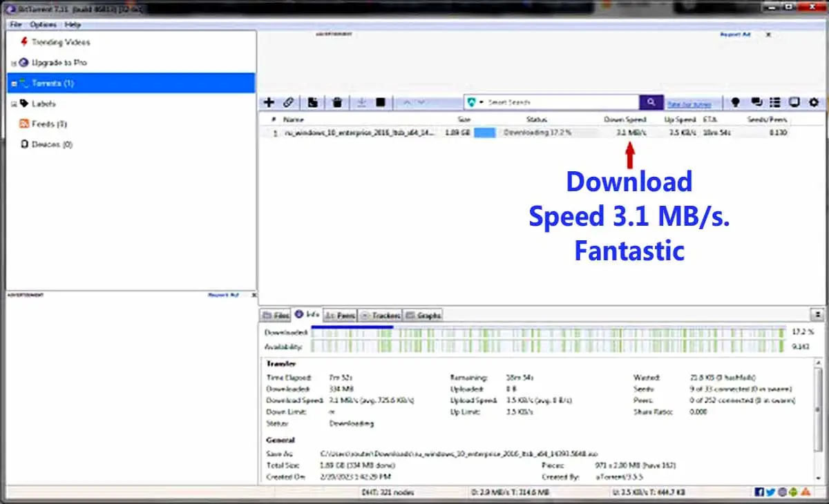Screen dimensions: 829x504
Task: Click the Facebook icon in status bar
Action: (760, 492)
